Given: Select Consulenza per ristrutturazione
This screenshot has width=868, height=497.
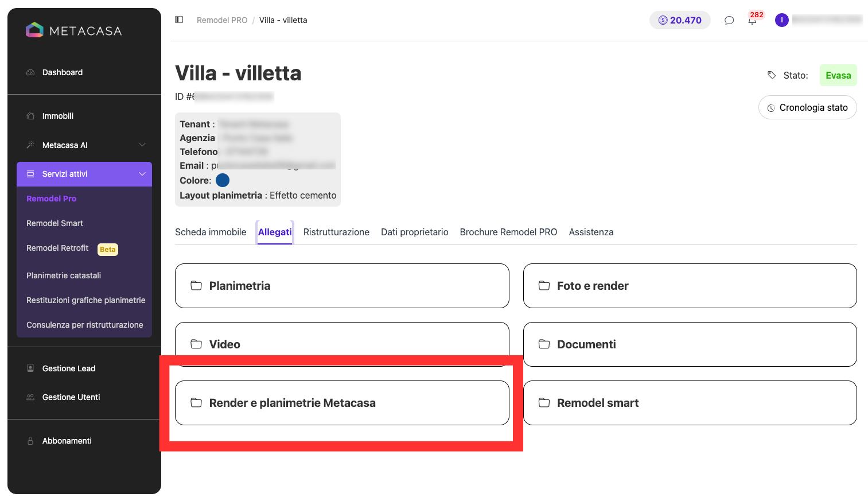Looking at the screenshot, I should (84, 325).
